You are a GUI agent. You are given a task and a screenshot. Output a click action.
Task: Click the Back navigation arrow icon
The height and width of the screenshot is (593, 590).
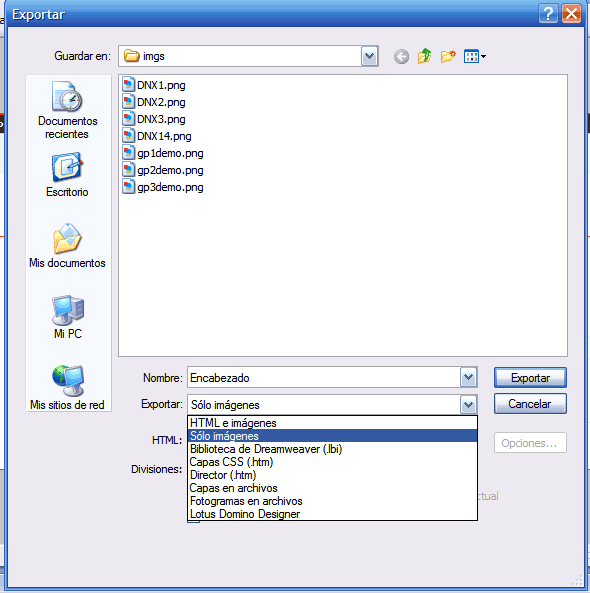click(x=401, y=57)
